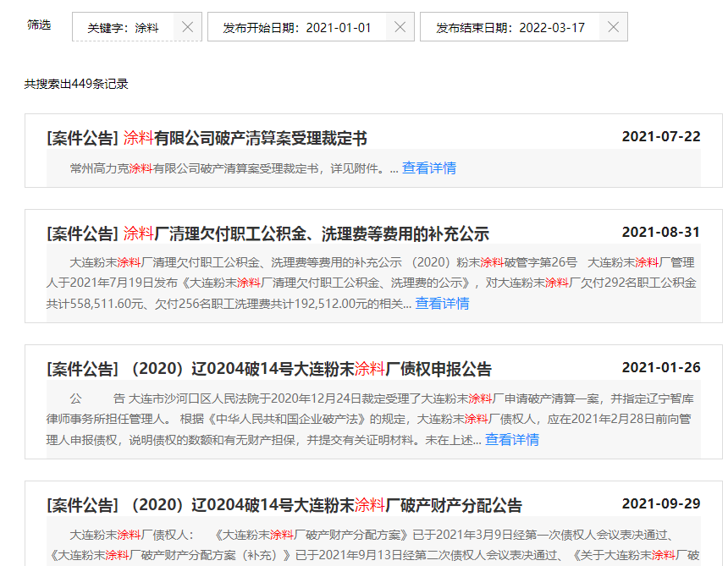The height and width of the screenshot is (566, 728).
Task: Click the date 2021-08-31
Action: pos(661,232)
